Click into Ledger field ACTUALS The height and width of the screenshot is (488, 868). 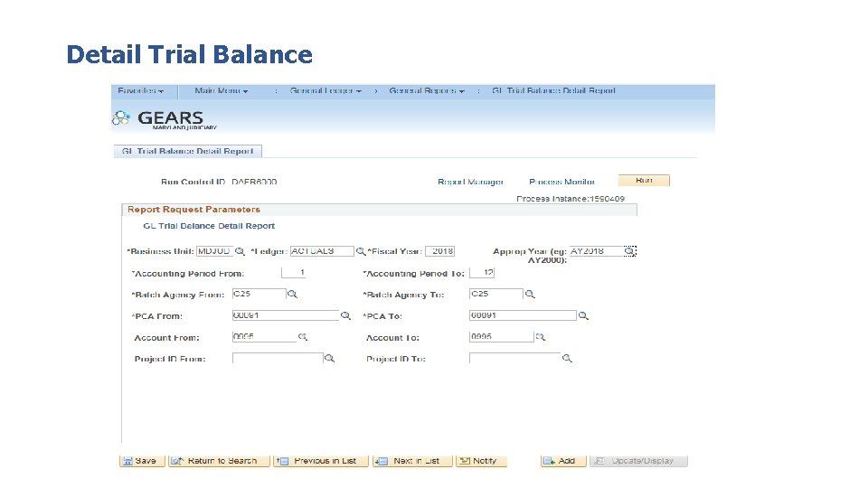pos(322,251)
